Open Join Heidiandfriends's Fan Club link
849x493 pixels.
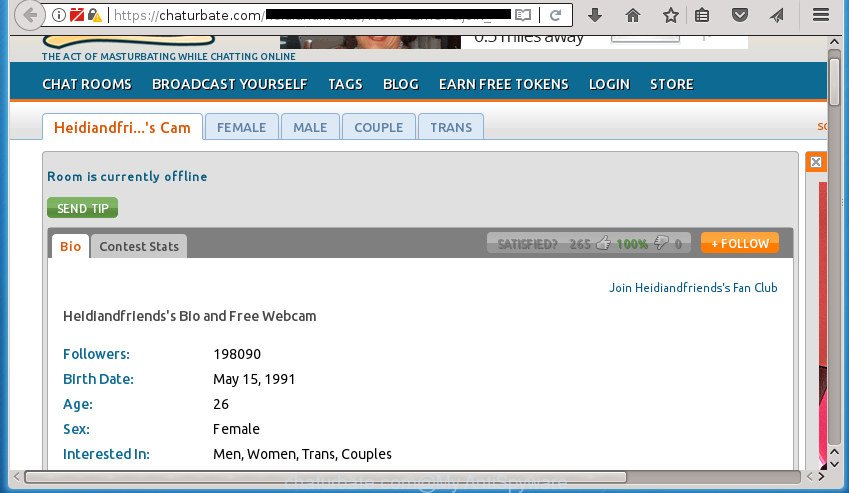click(693, 287)
